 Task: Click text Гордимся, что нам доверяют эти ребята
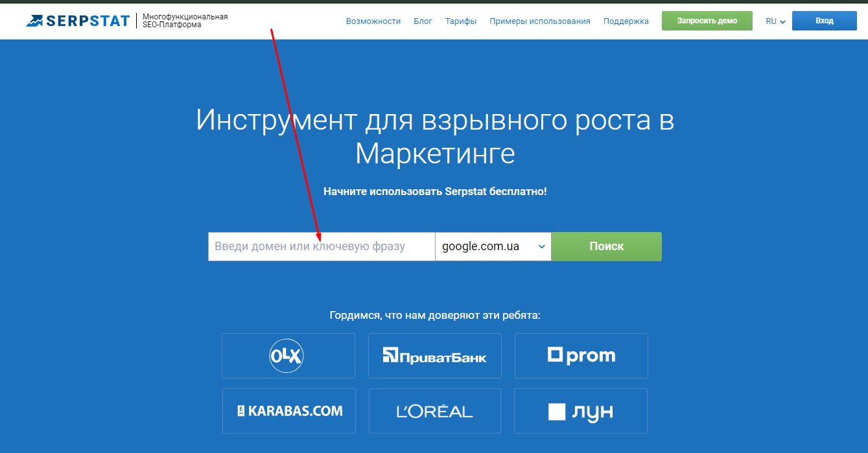(435, 316)
